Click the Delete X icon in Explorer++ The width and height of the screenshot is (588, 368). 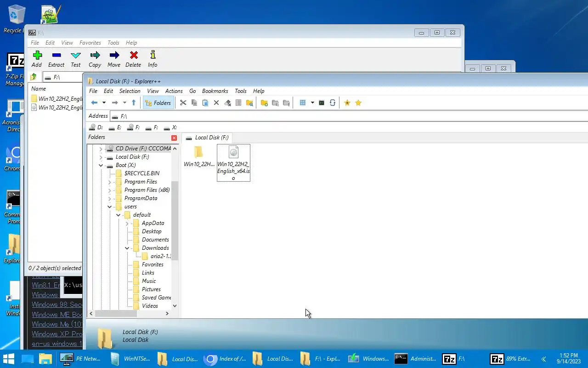(216, 103)
